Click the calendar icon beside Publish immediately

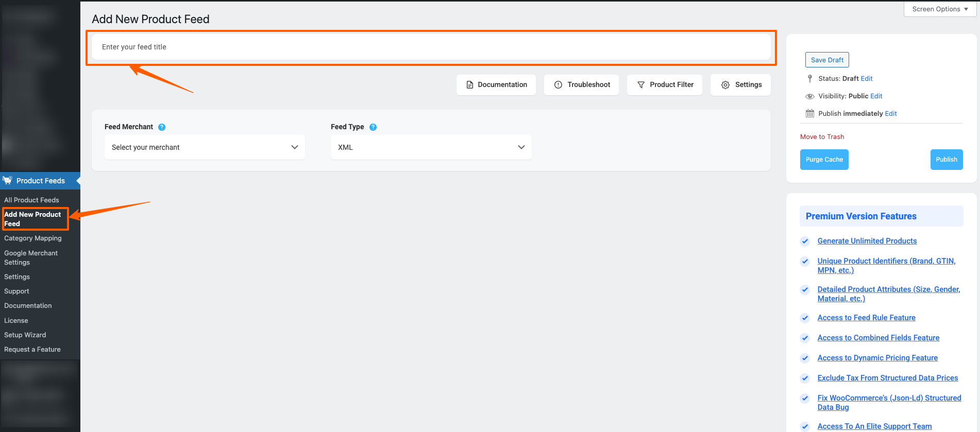810,114
